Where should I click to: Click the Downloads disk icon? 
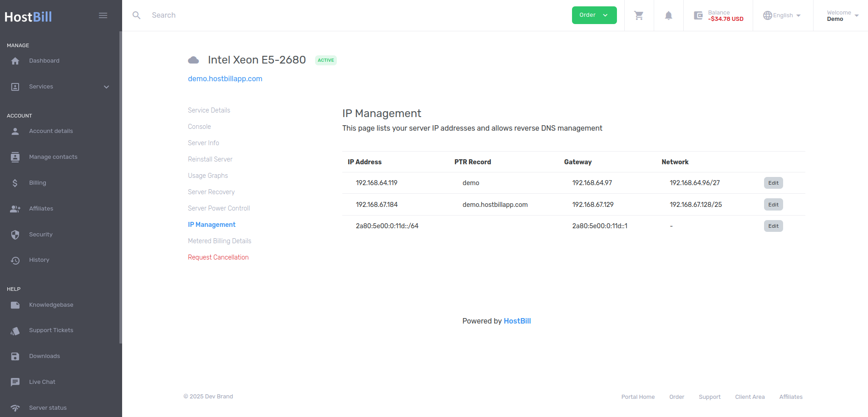[15, 356]
